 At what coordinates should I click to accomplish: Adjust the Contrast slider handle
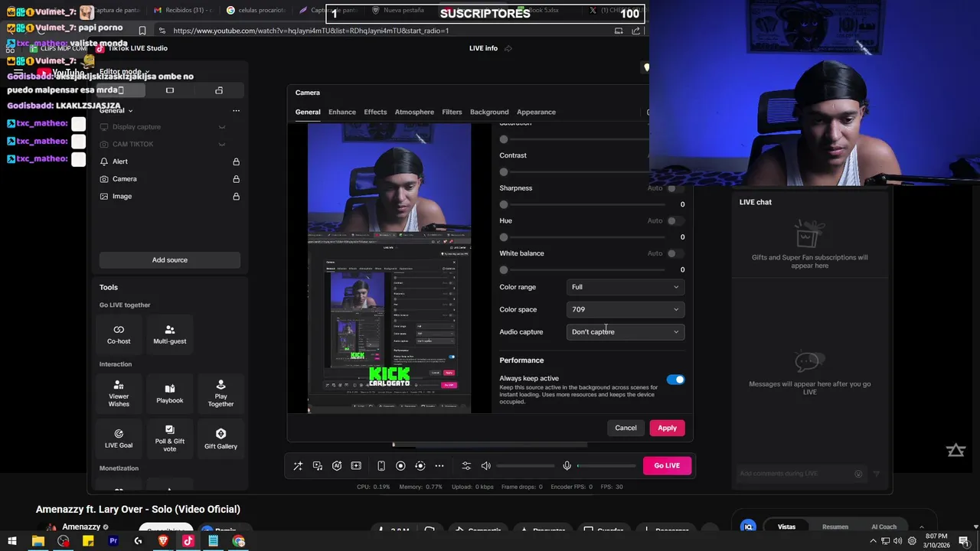[x=504, y=171]
